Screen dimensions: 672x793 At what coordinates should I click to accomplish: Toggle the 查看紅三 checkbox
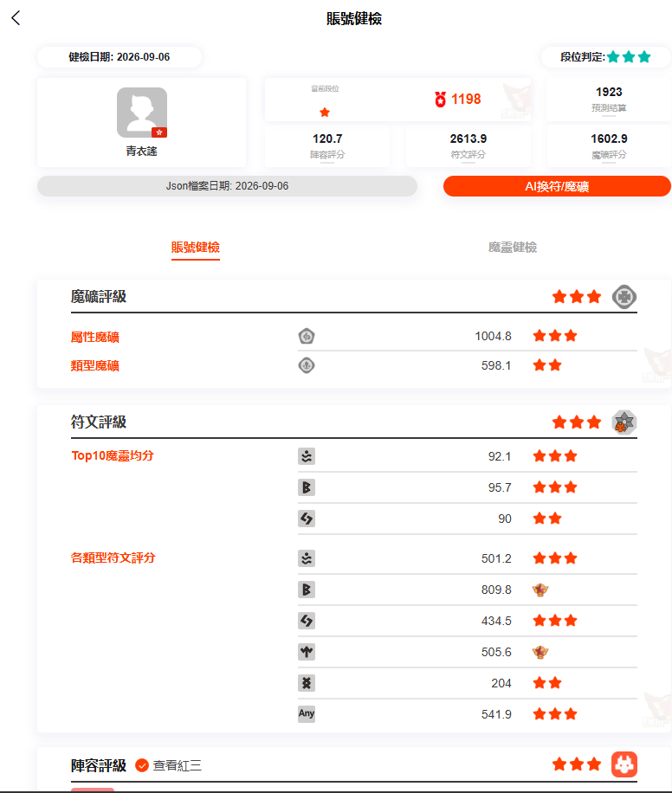[x=142, y=765]
